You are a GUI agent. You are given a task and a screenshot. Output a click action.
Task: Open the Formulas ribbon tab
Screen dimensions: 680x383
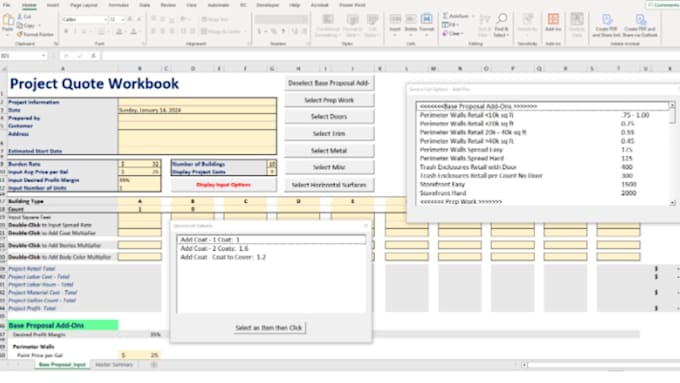(x=118, y=5)
